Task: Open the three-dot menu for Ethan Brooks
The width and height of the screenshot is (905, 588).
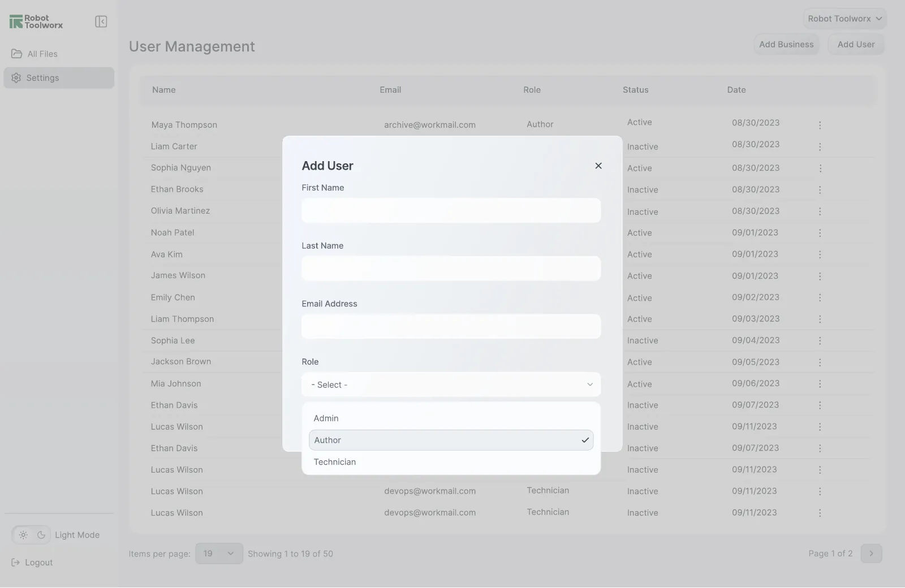Action: click(820, 189)
